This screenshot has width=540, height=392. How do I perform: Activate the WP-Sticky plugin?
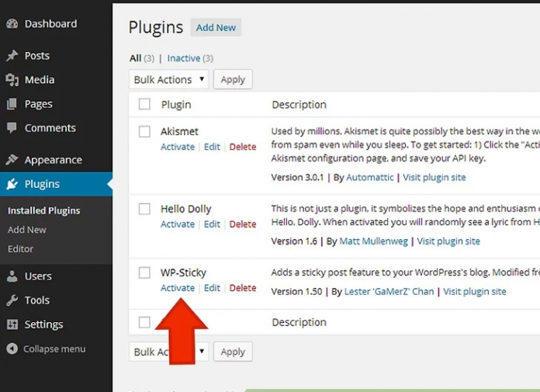click(x=178, y=288)
